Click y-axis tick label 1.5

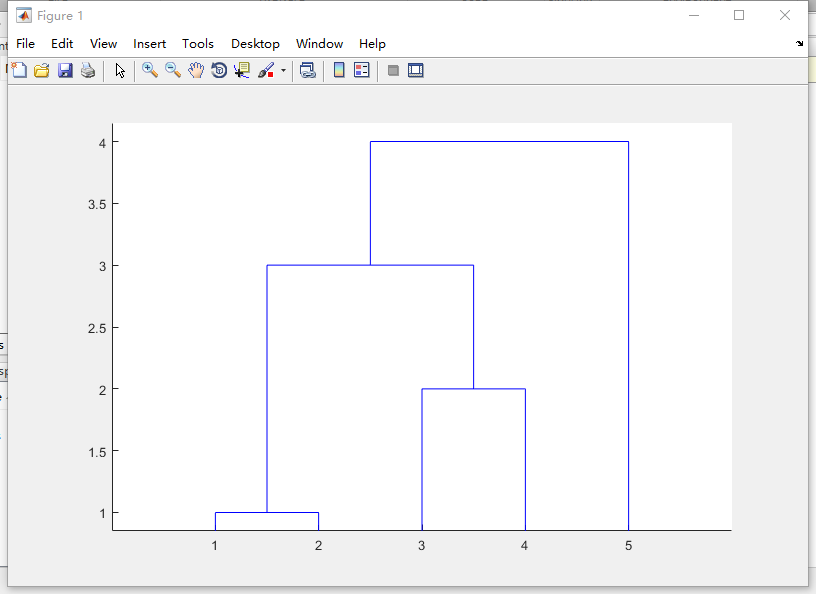click(97, 452)
